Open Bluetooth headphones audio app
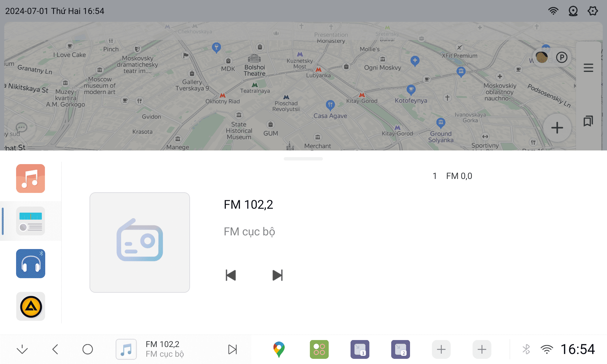 (x=30, y=263)
